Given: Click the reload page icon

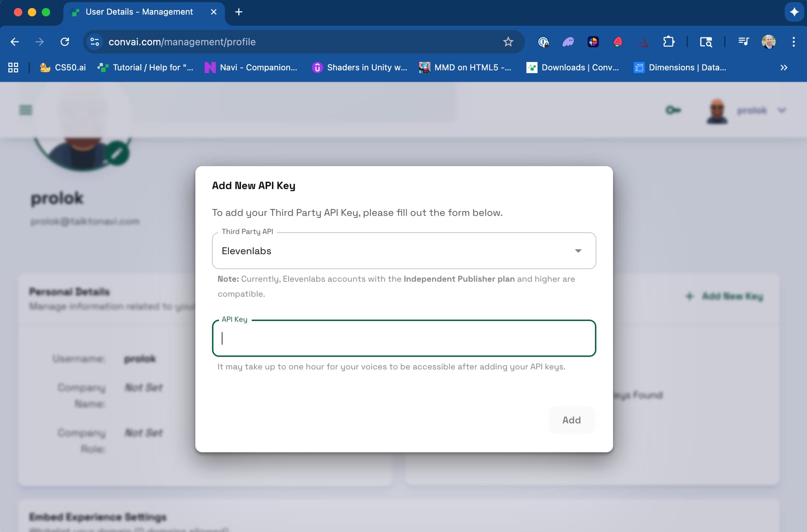Looking at the screenshot, I should click(x=65, y=42).
